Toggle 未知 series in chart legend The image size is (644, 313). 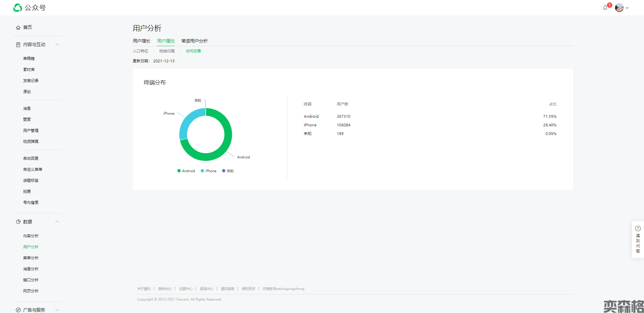point(228,171)
